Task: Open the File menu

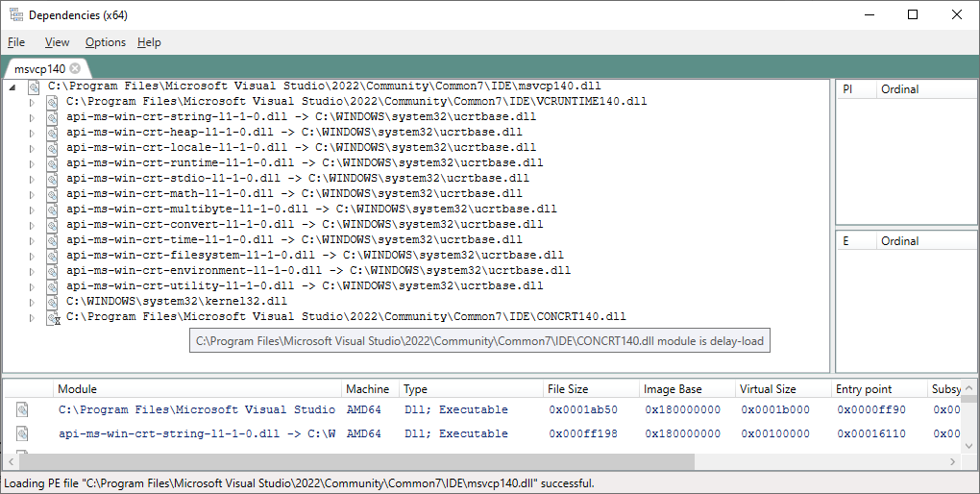Action: click(16, 42)
